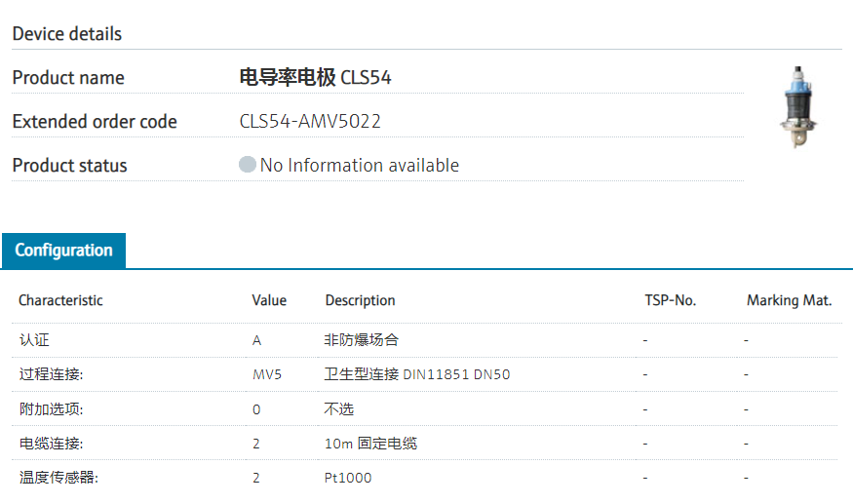Click the Marking Mat. column header
The width and height of the screenshot is (853, 504).
pos(789,300)
